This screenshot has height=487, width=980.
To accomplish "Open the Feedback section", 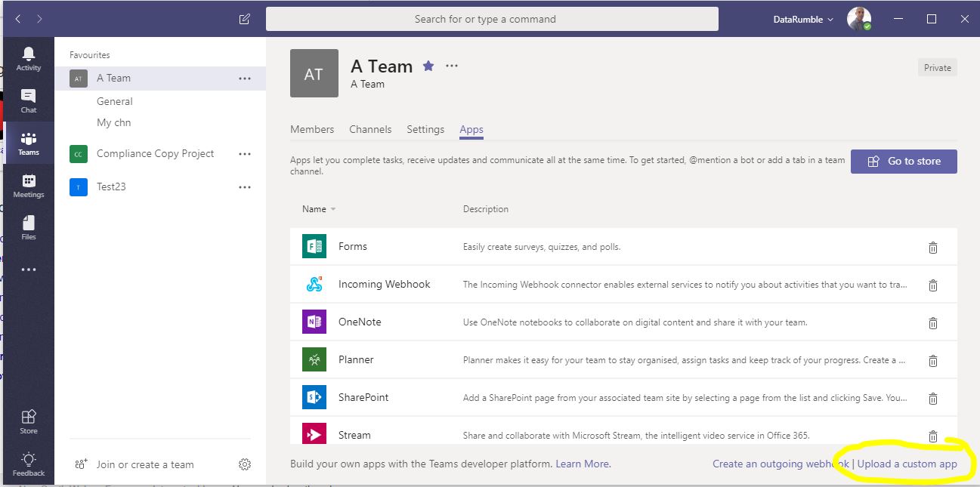I will coord(29,463).
